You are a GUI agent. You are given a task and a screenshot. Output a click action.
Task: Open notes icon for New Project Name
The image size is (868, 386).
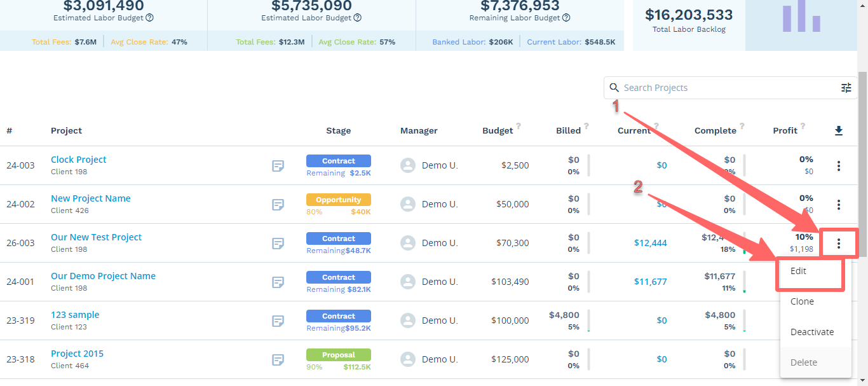click(278, 205)
